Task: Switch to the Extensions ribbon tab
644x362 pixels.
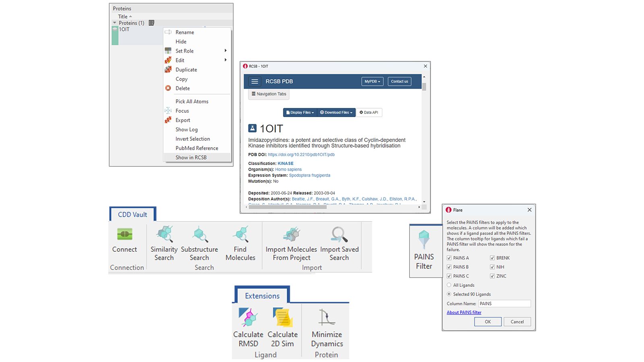Action: (262, 296)
